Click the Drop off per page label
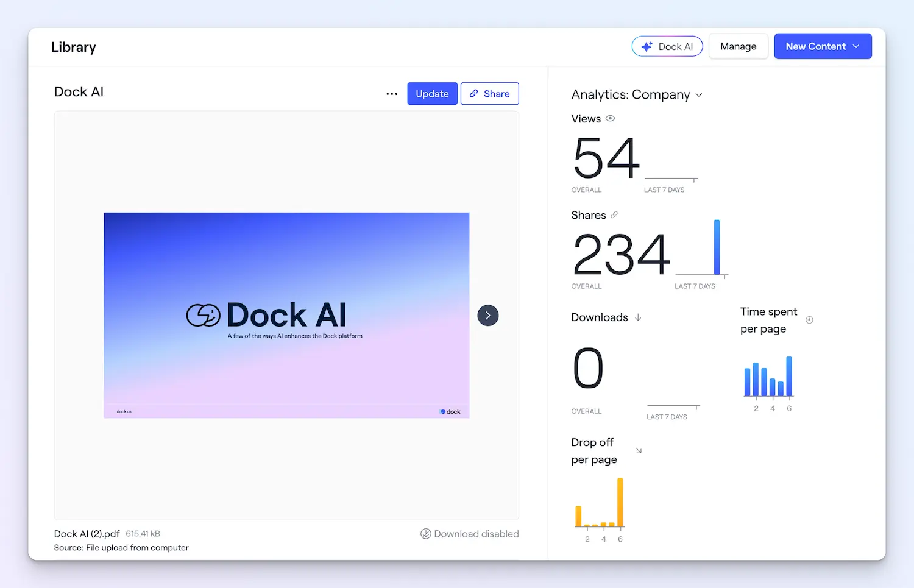The height and width of the screenshot is (588, 914). pos(594,451)
